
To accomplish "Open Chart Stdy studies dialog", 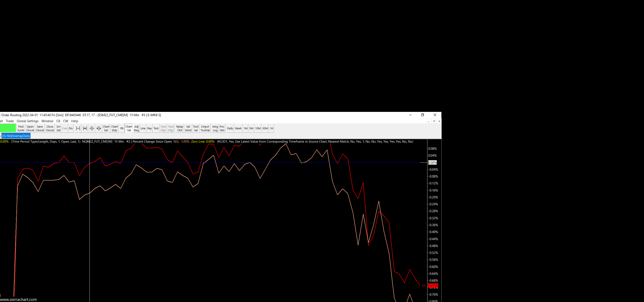I will [x=115, y=128].
